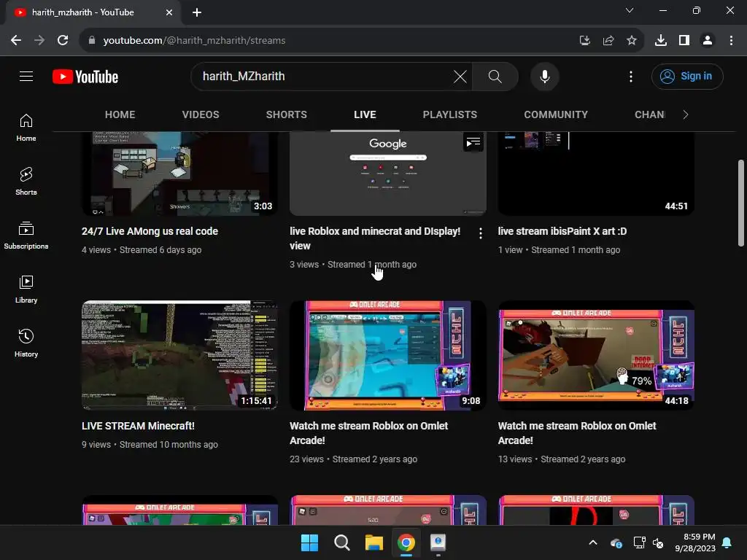This screenshot has height=560, width=747.
Task: Open the Windows Start menu
Action: [x=309, y=542]
